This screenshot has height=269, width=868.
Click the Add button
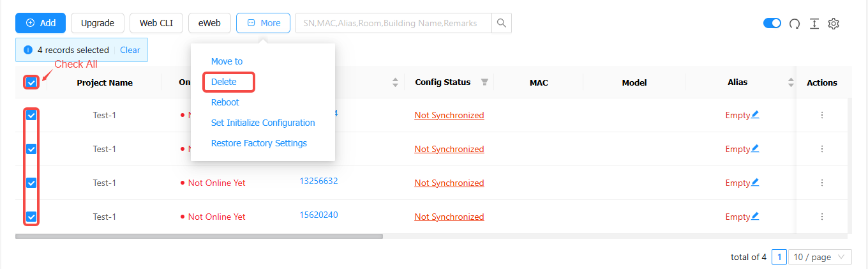40,23
